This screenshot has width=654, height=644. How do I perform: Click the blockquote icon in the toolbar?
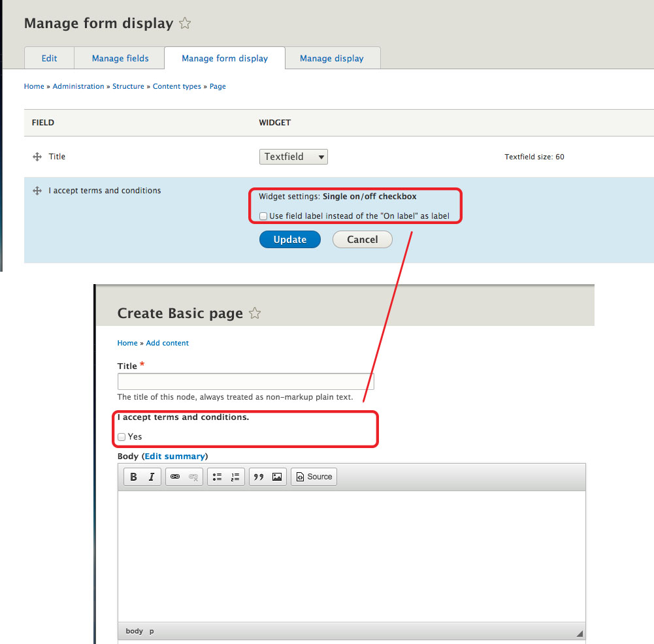click(260, 476)
